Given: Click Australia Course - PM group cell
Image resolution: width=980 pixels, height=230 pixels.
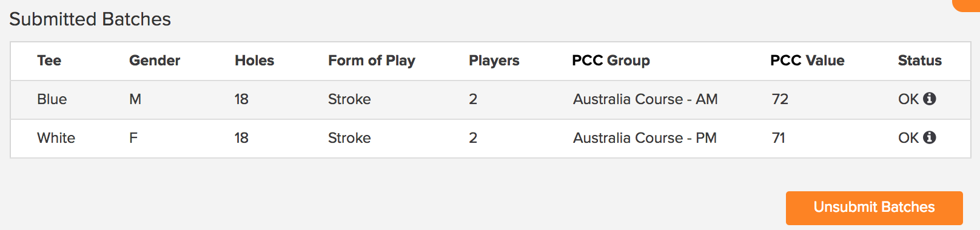Looking at the screenshot, I should [645, 138].
